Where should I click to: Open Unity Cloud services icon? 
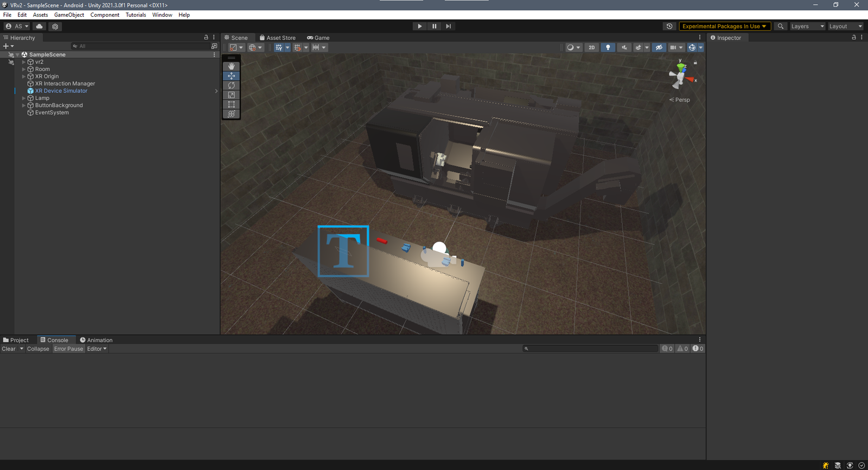(39, 26)
